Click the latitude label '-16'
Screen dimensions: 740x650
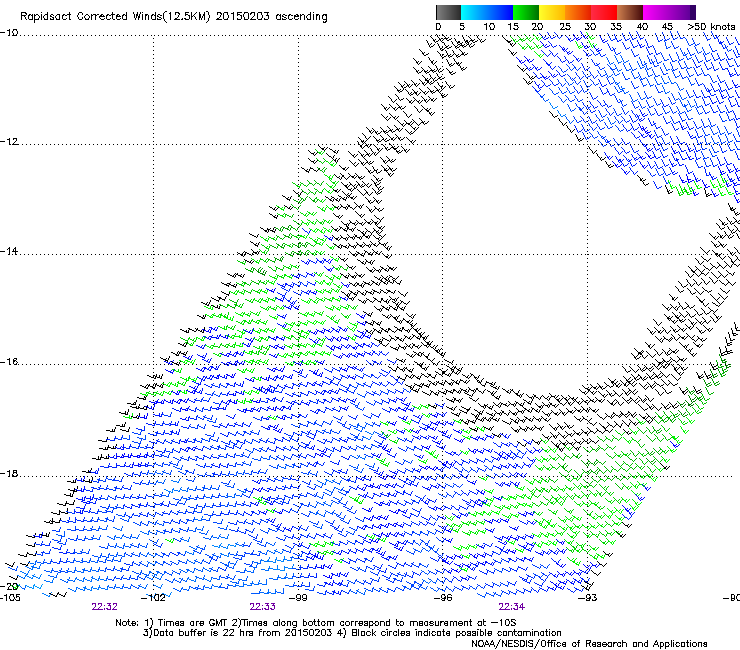(9, 362)
